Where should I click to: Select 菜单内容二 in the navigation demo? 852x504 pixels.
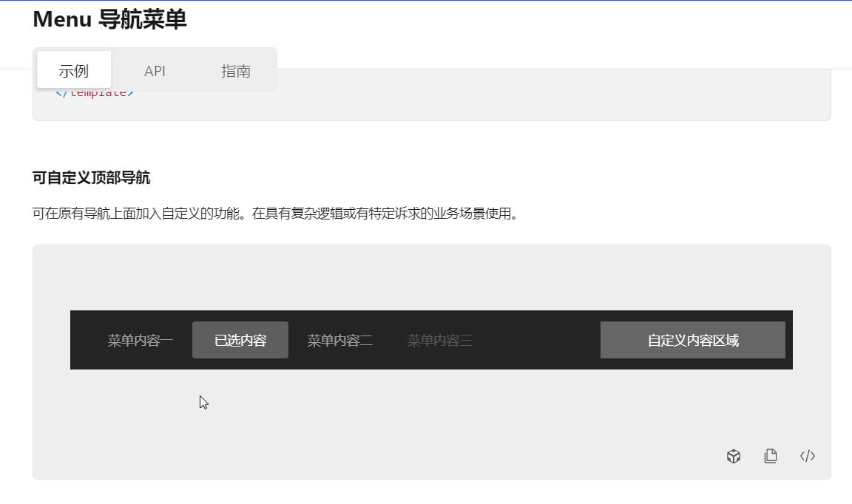tap(339, 339)
